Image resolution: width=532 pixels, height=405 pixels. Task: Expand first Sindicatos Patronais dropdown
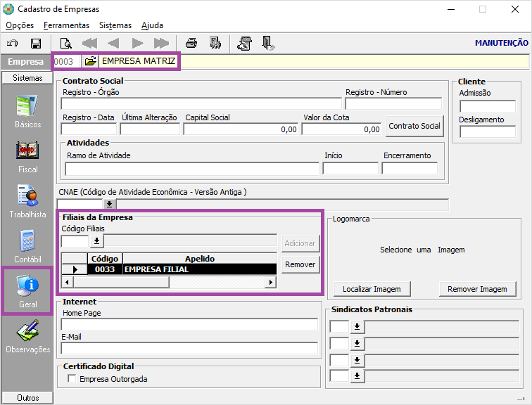coord(357,327)
